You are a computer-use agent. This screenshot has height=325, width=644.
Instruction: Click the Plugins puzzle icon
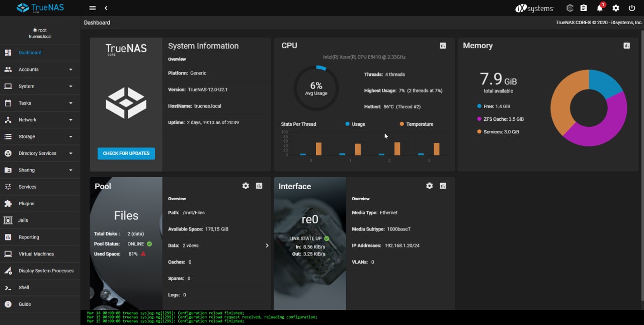[8, 204]
